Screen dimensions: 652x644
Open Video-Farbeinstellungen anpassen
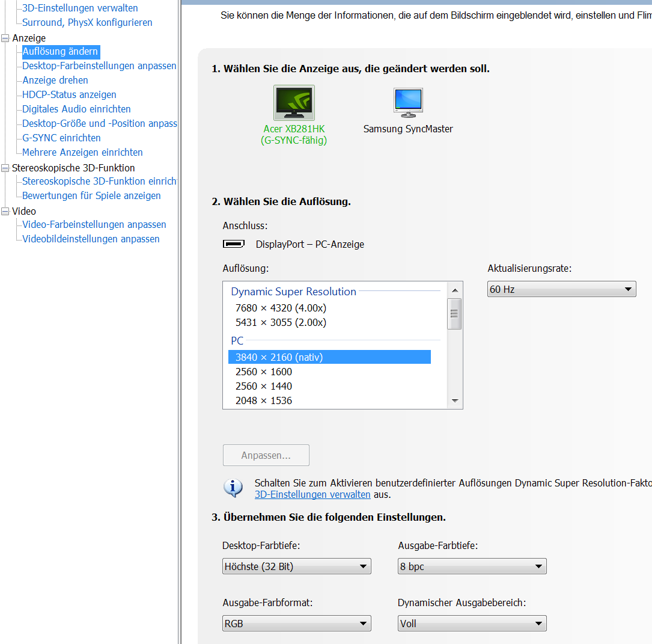click(94, 225)
